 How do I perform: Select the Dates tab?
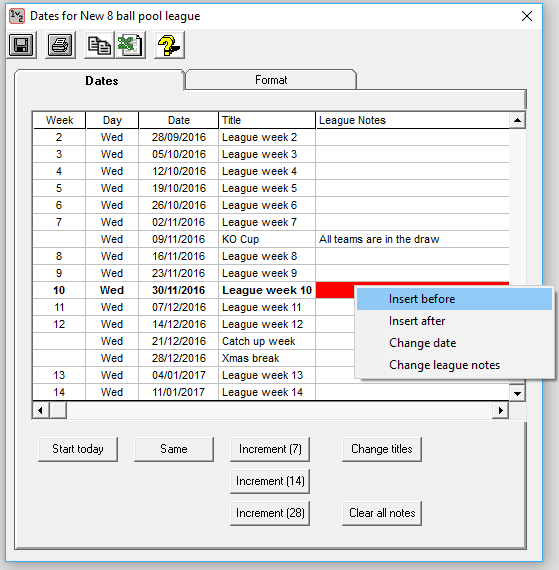coord(101,81)
